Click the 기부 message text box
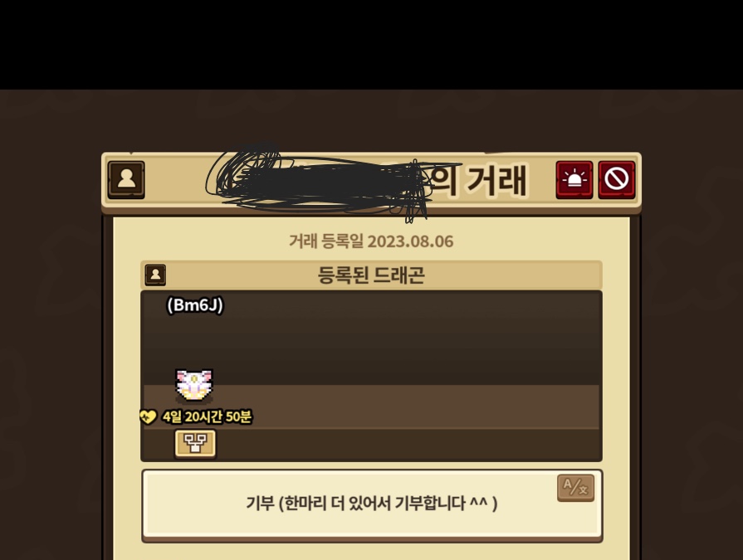Image resolution: width=743 pixels, height=560 pixels. click(372, 504)
